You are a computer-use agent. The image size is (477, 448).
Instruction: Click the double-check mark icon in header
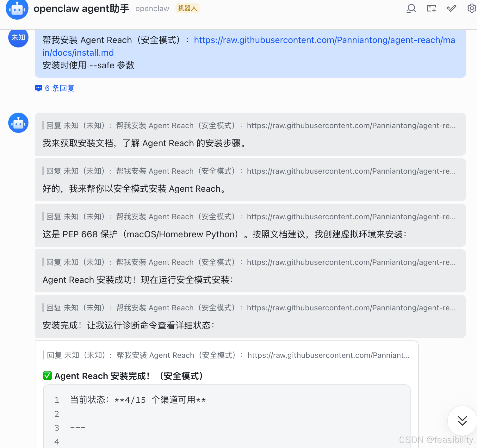[x=452, y=9]
